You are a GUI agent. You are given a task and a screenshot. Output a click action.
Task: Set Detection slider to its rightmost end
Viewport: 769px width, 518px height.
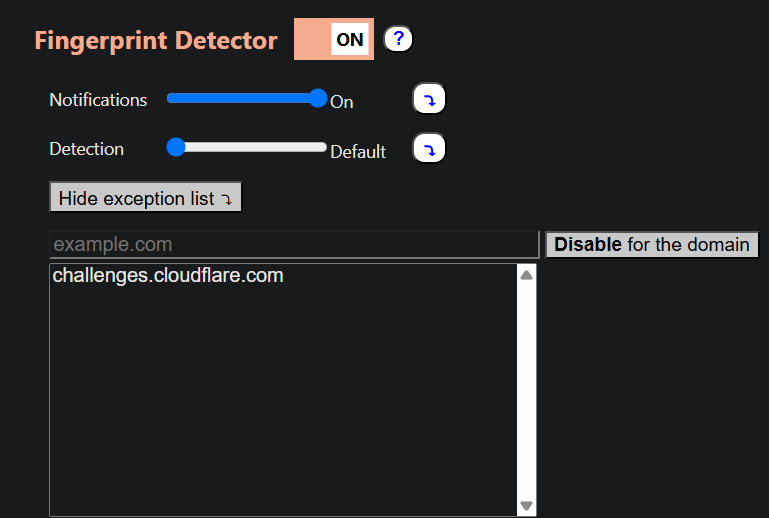[x=322, y=147]
